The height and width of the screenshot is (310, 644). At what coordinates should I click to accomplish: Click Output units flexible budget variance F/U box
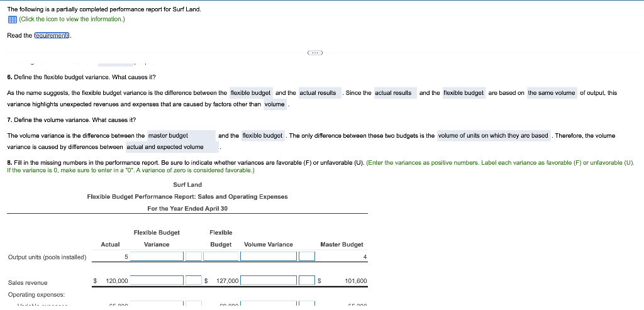pyautogui.click(x=194, y=256)
